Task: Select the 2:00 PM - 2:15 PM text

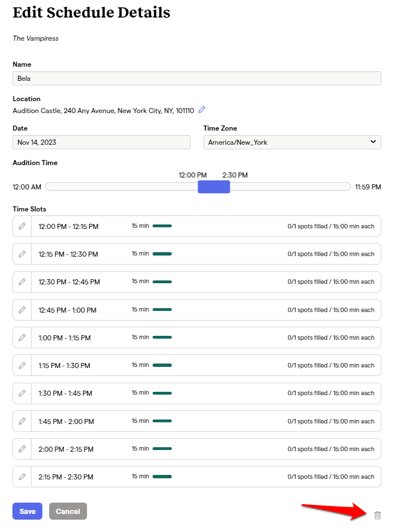Action: (x=66, y=449)
